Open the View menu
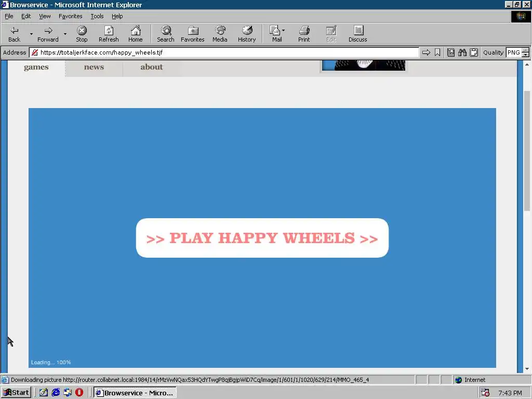 [45, 16]
